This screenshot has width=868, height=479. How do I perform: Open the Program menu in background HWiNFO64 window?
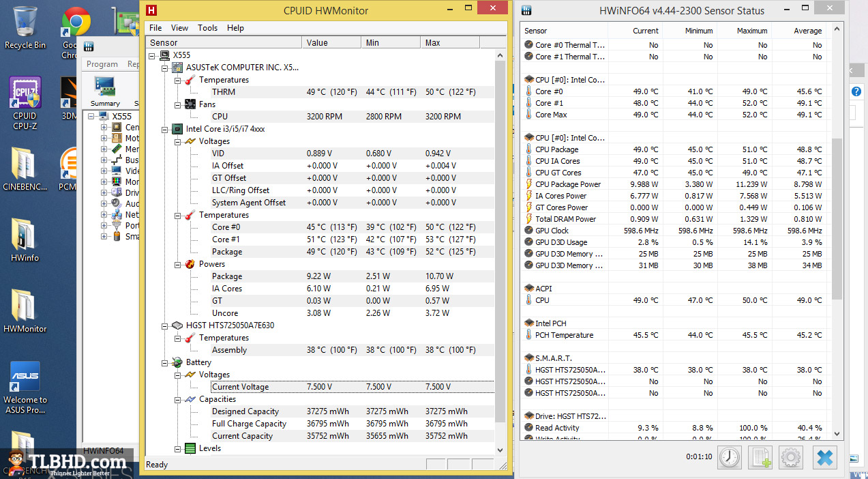[x=102, y=64]
